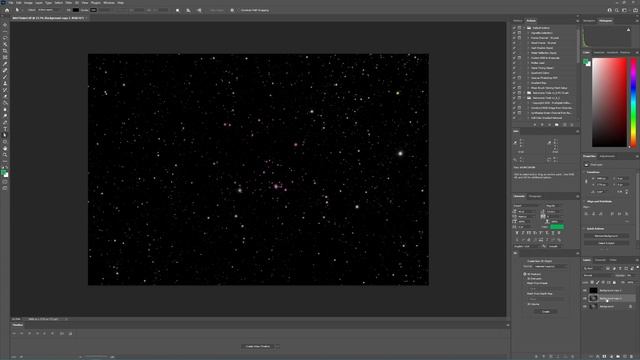Select the Crop tool

coord(5,51)
